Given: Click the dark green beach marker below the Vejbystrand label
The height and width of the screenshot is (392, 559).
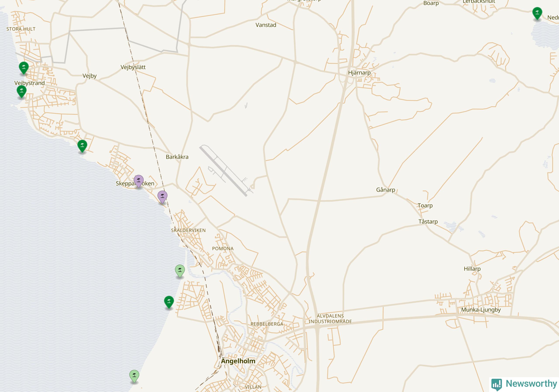Looking at the screenshot, I should pos(22,91).
